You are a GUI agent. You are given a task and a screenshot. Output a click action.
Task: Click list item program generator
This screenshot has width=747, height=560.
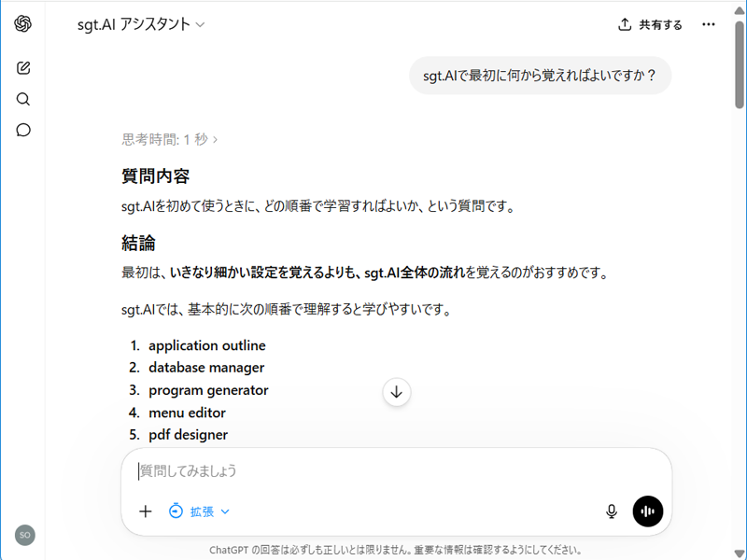(208, 390)
